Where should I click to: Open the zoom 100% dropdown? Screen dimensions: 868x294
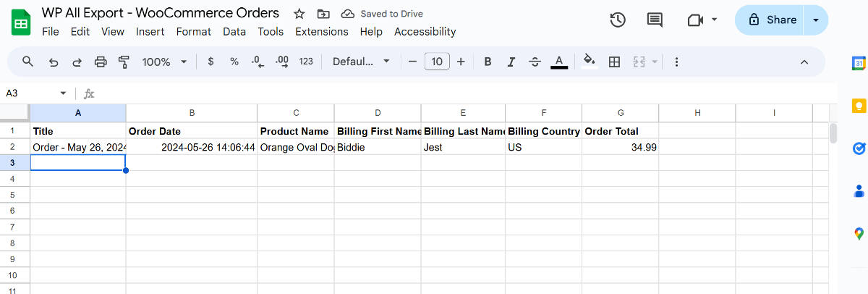[164, 62]
